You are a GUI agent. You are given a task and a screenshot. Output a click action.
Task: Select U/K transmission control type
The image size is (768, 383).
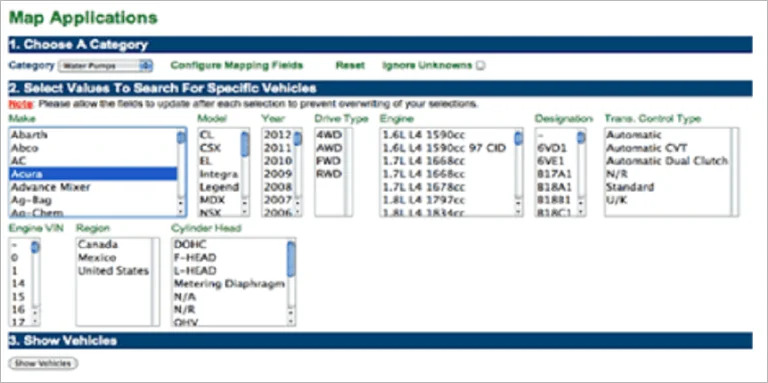click(668, 200)
